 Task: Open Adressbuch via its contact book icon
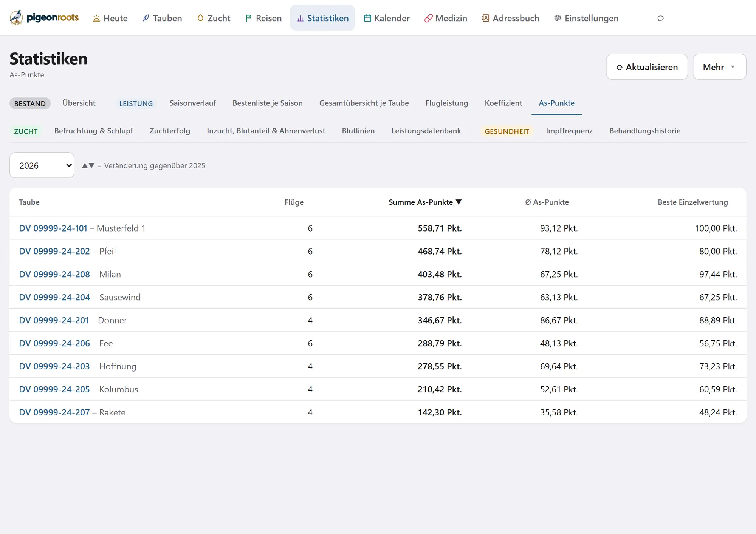(x=486, y=18)
